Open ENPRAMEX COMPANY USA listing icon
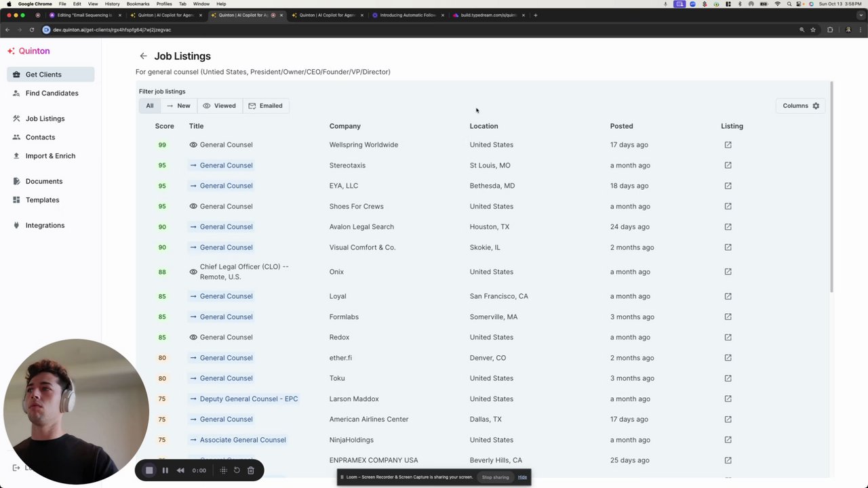 coord(728,460)
